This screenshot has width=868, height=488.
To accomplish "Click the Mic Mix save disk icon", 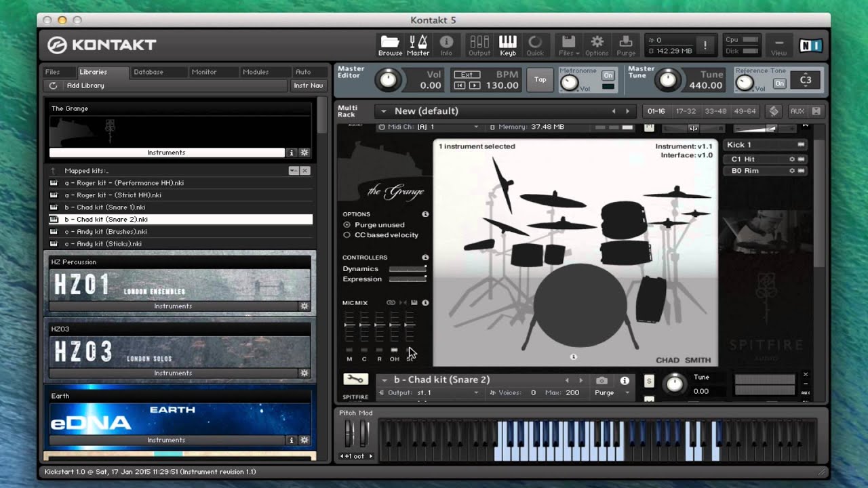I will (414, 303).
